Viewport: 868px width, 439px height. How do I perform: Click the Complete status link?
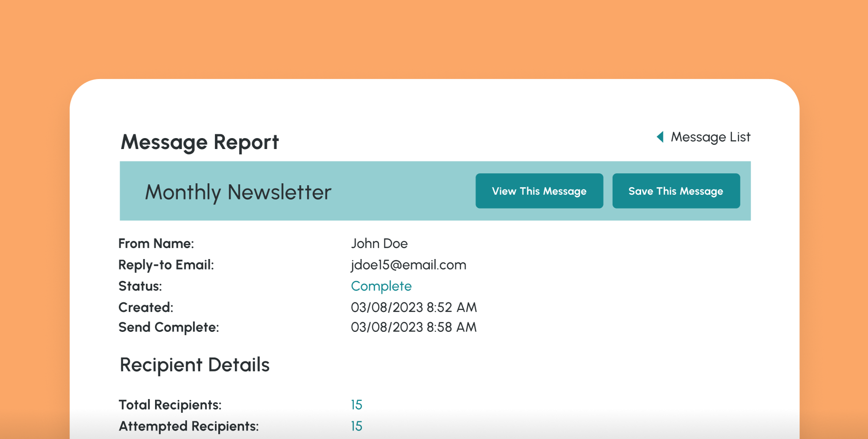tap(381, 286)
